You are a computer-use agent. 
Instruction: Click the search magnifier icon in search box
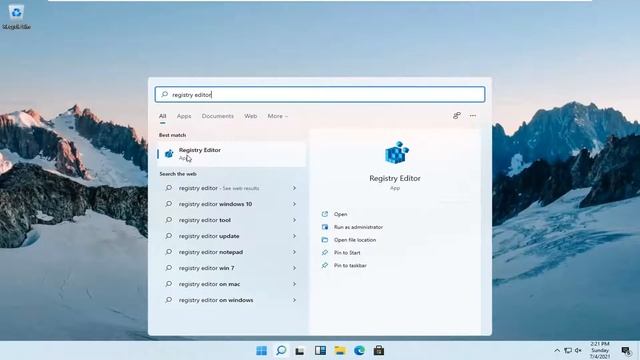tap(164, 94)
